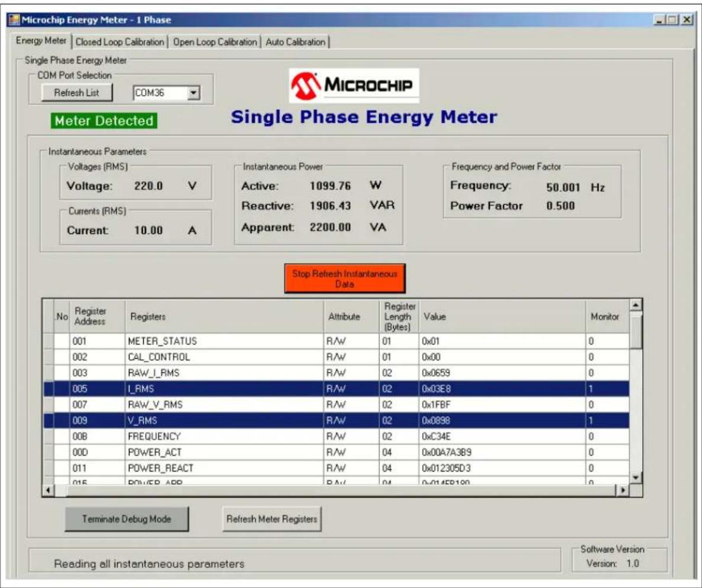Select the RAW_V_RMS register cell

tap(224, 405)
